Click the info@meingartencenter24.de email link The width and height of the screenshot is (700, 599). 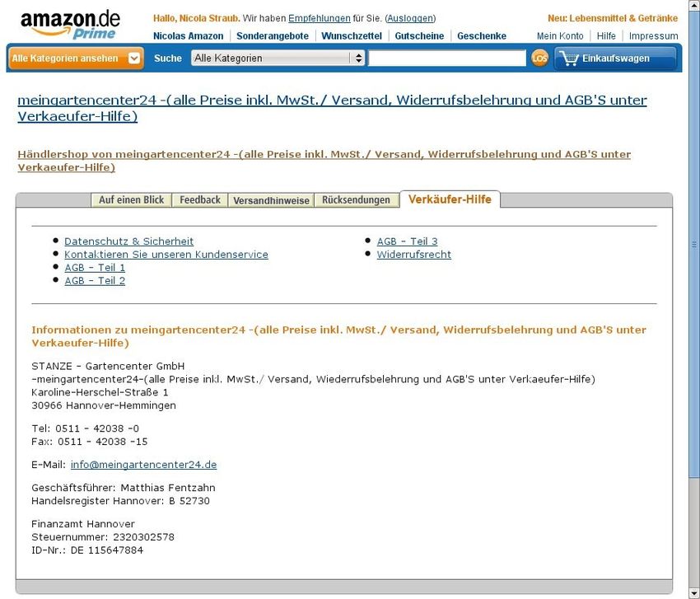[143, 465]
